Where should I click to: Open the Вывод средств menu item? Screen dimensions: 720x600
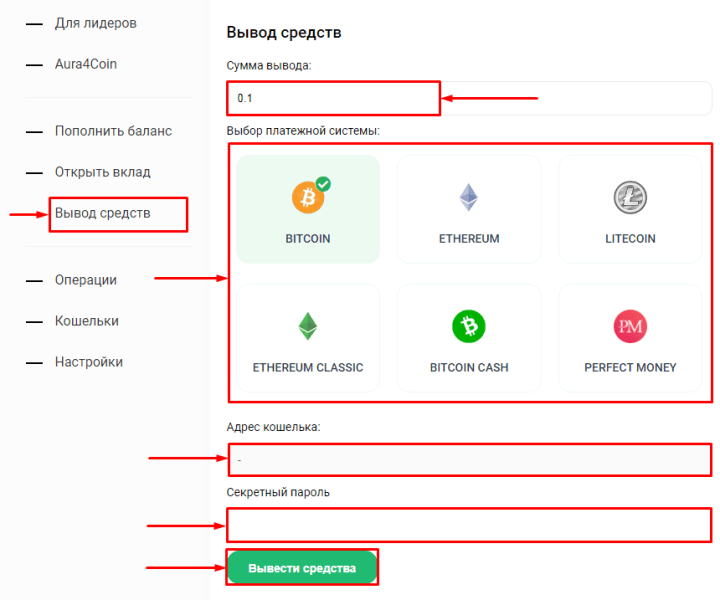(103, 213)
